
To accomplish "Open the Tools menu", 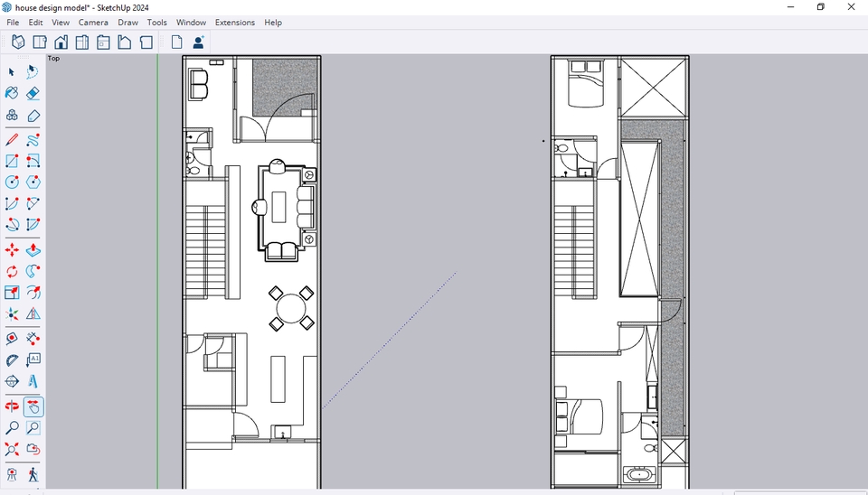I will 156,22.
